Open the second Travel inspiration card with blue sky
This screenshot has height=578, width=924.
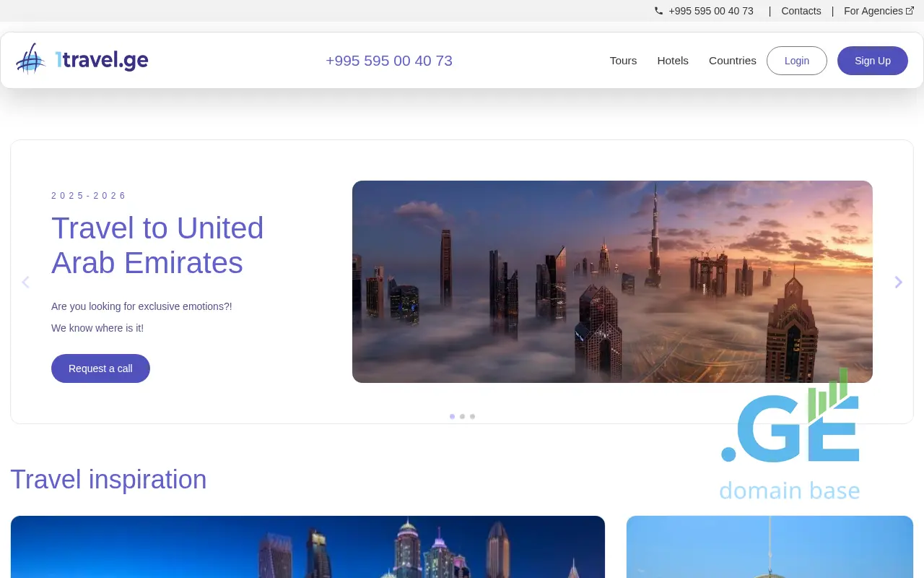[770, 547]
